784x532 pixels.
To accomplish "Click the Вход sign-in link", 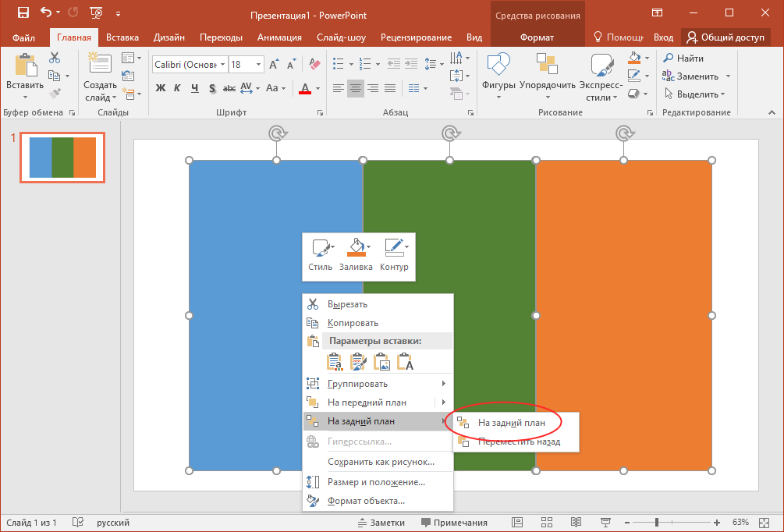I will pos(664,37).
